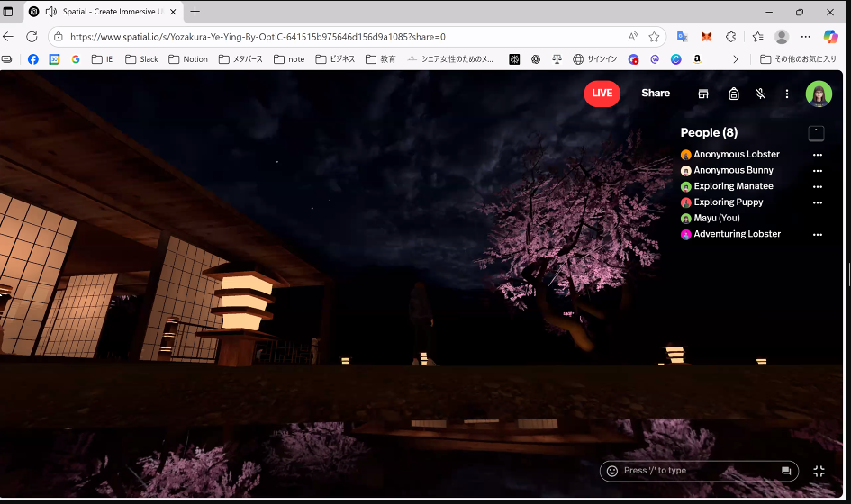The image size is (851, 504).
Task: Click the chat input 'Press / to type'
Action: pyautogui.click(x=693, y=471)
